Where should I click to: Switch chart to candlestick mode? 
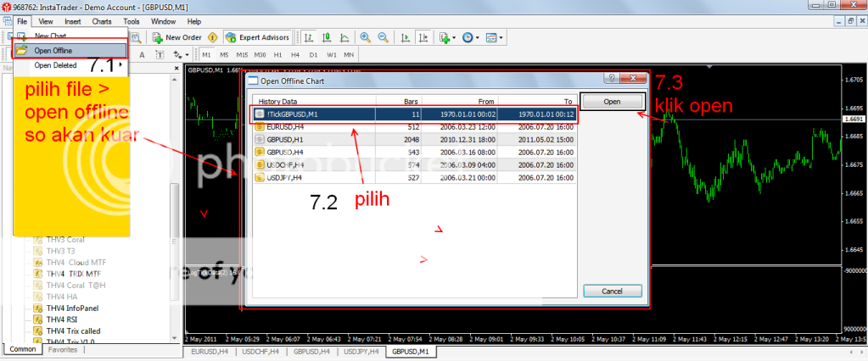pyautogui.click(x=327, y=37)
